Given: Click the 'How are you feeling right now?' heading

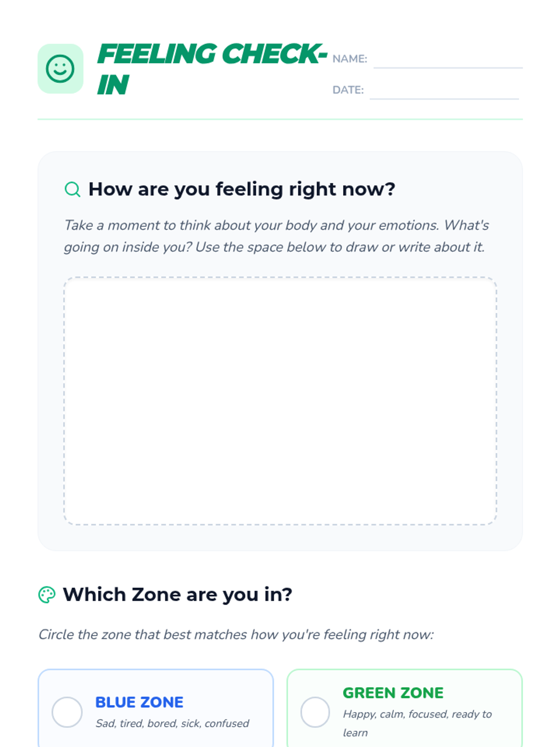Looking at the screenshot, I should click(242, 189).
